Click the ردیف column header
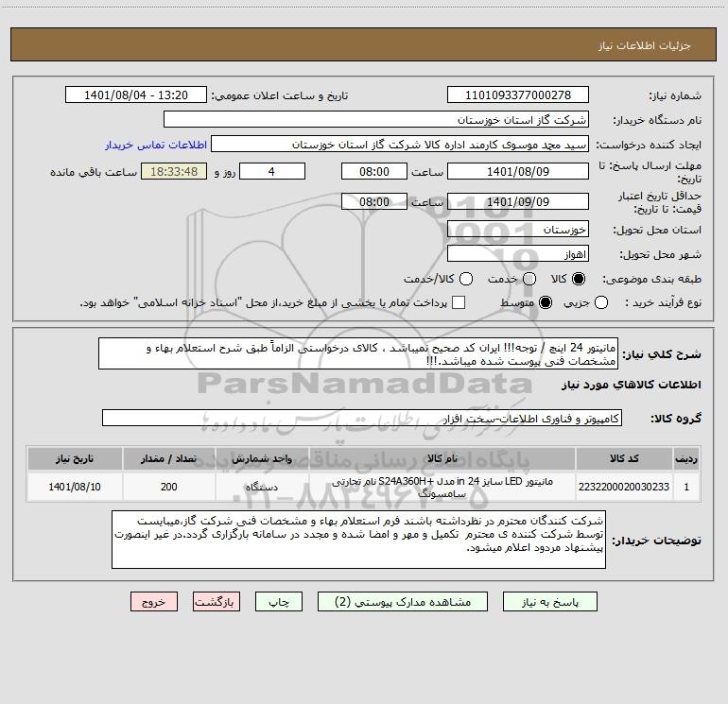 tap(686, 458)
